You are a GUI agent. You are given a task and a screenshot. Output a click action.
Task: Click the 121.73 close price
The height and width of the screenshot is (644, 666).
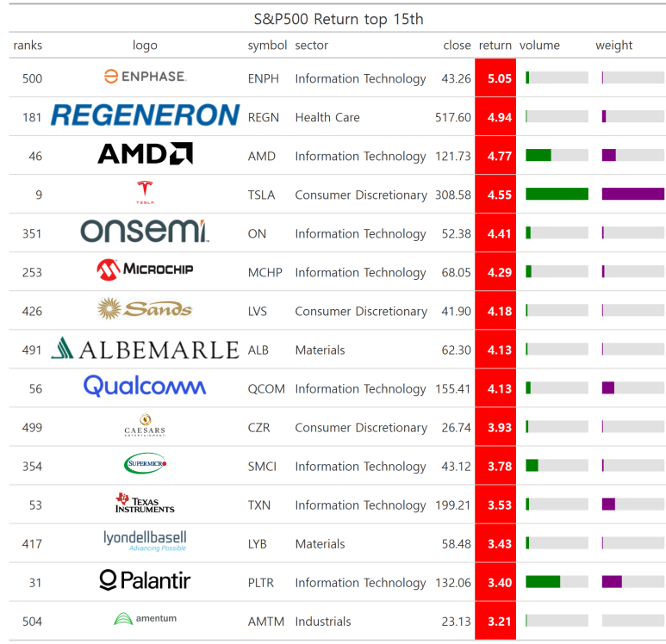[x=453, y=156]
